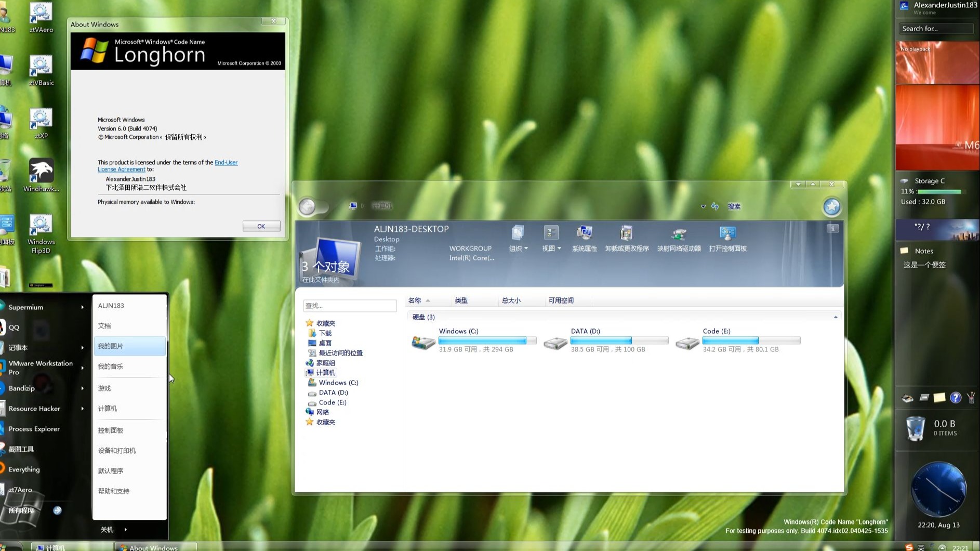980x551 pixels.
Task: Click 卸载或更改程序 toolbar icon
Action: (x=627, y=239)
